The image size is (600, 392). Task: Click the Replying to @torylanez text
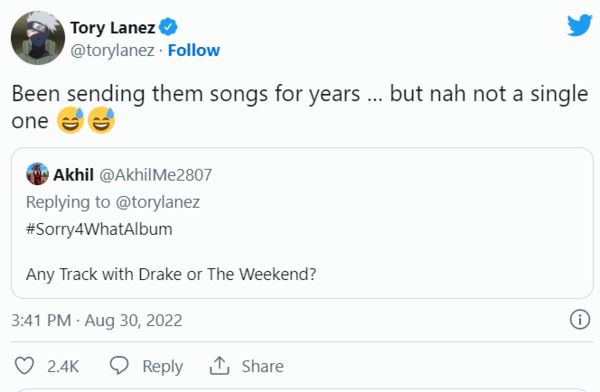pyautogui.click(x=113, y=202)
